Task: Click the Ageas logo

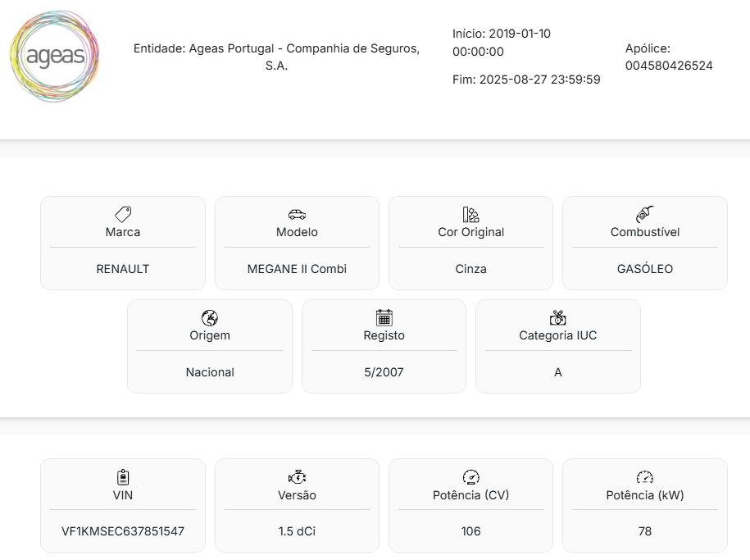Action: pos(55,57)
